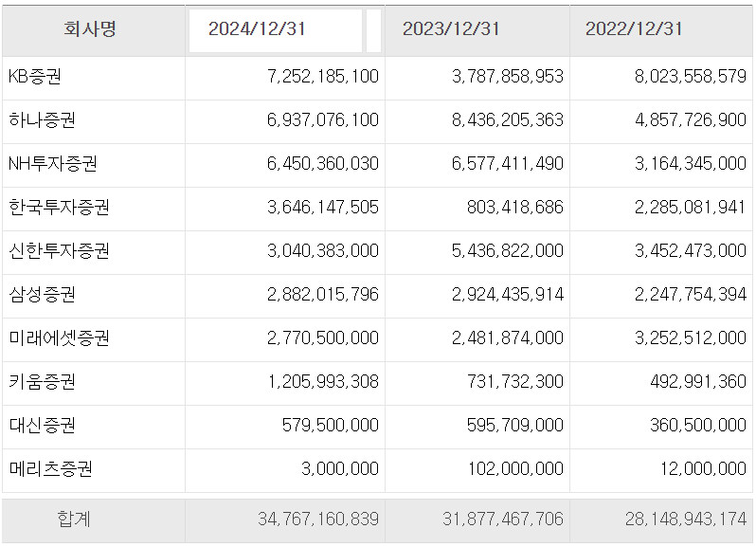This screenshot has height=547, width=756.
Task: Select the 대신증권 company name
Action: click(x=42, y=426)
